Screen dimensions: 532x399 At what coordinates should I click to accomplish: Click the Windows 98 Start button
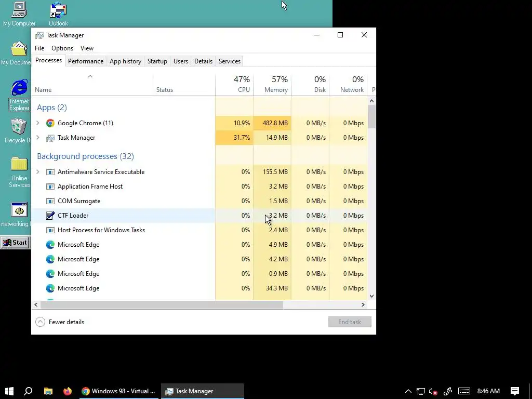15,243
